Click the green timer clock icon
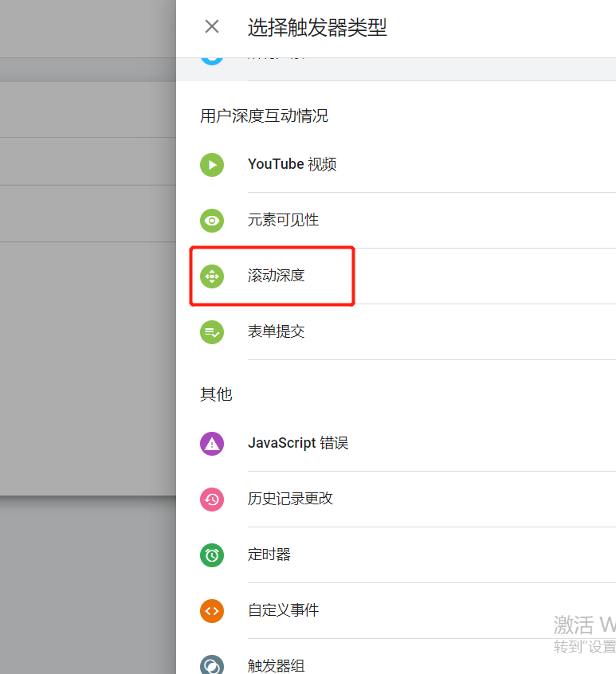The width and height of the screenshot is (616, 674). coord(212,555)
